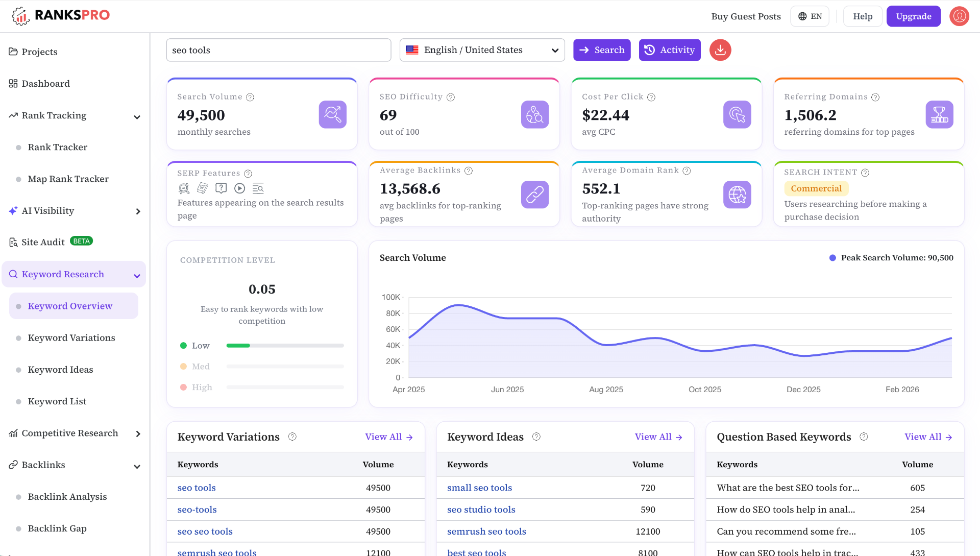Click the Upgrade button
Screen dimensions: 980x556
point(914,16)
